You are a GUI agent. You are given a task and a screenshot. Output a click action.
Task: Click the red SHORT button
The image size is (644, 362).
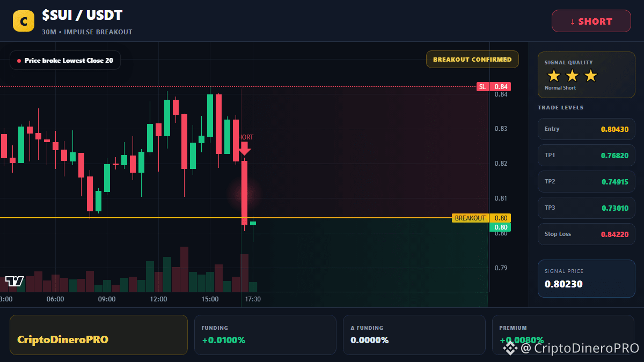[x=591, y=21]
